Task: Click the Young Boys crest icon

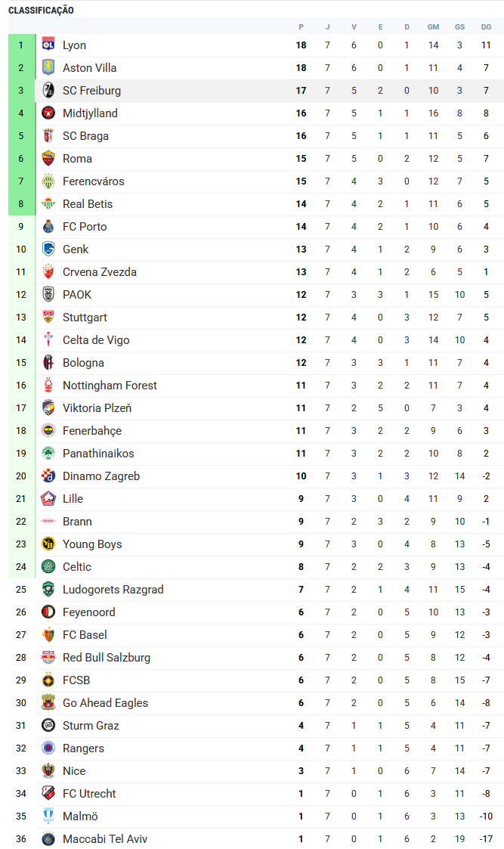Action: pos(48,544)
